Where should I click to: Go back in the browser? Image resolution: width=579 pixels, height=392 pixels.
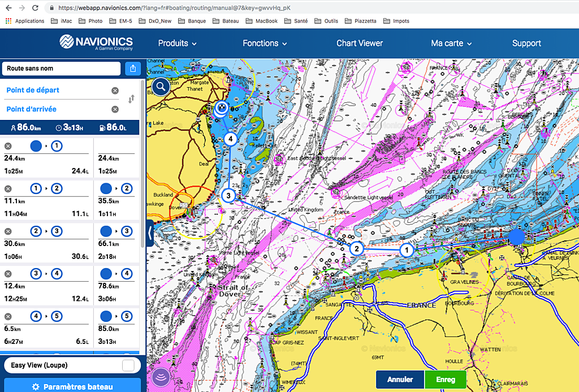pyautogui.click(x=9, y=8)
